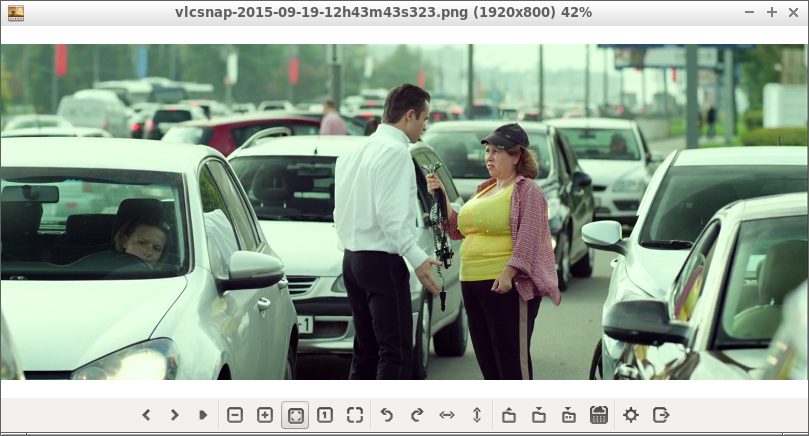
Task: Open preferences via the gear icon
Action: (x=631, y=415)
